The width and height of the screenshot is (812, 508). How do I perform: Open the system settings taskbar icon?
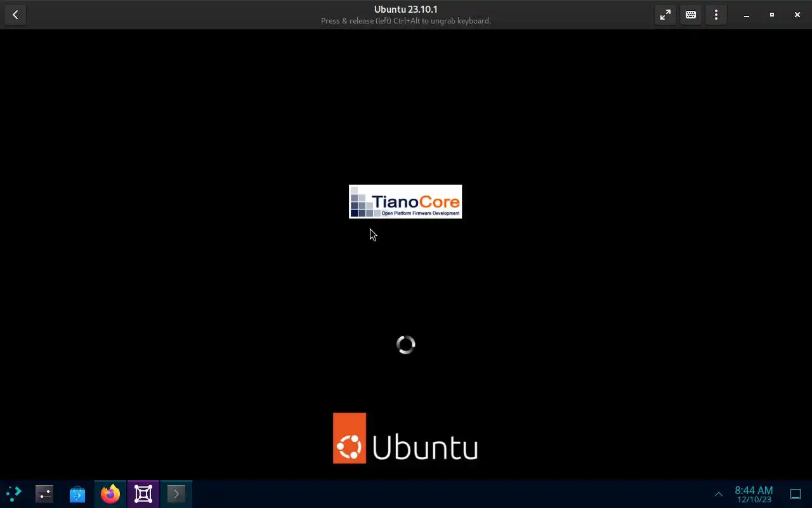44,493
